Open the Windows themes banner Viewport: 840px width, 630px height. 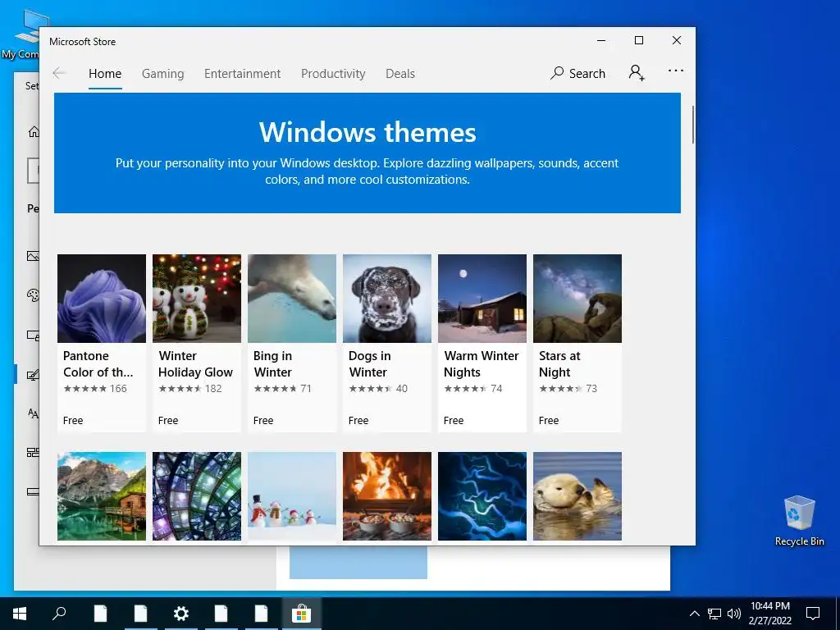[367, 153]
